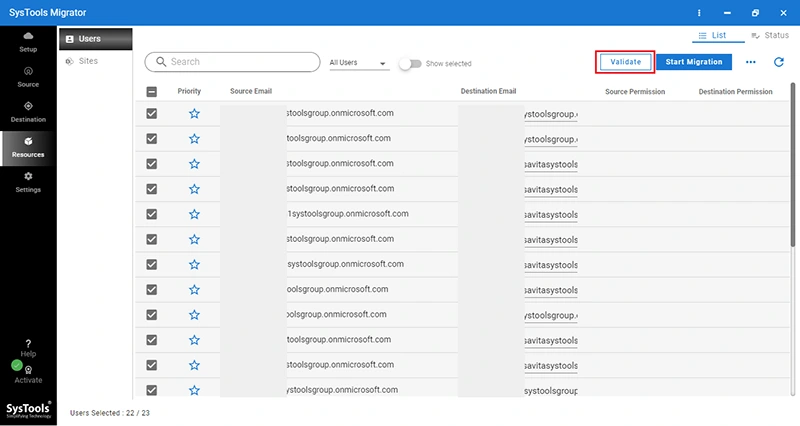Star priority for 1systoolsgroup.onmicrosoft.com row

click(x=194, y=214)
